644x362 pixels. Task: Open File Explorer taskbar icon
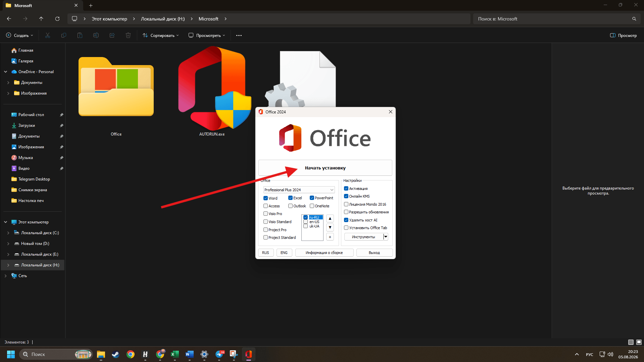(x=101, y=354)
